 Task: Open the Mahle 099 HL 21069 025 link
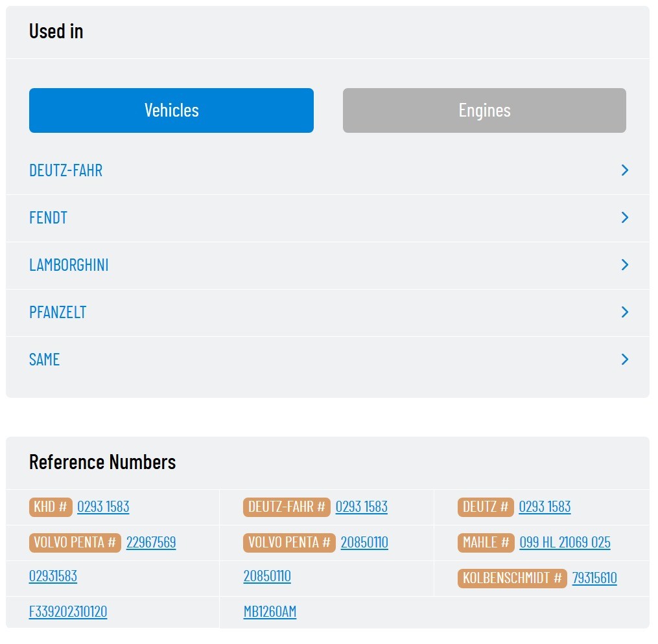[x=565, y=542]
